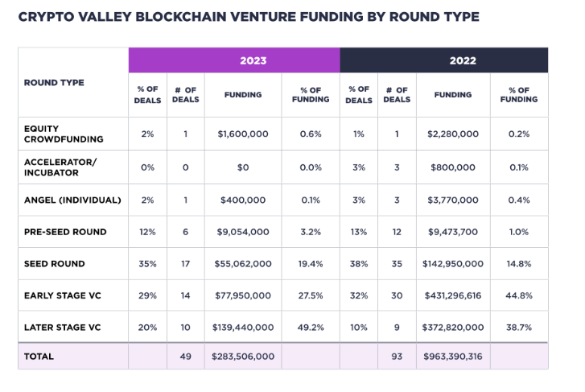585x392 pixels.
Task: Click the chart title about Crypto Valley
Action: [x=249, y=17]
